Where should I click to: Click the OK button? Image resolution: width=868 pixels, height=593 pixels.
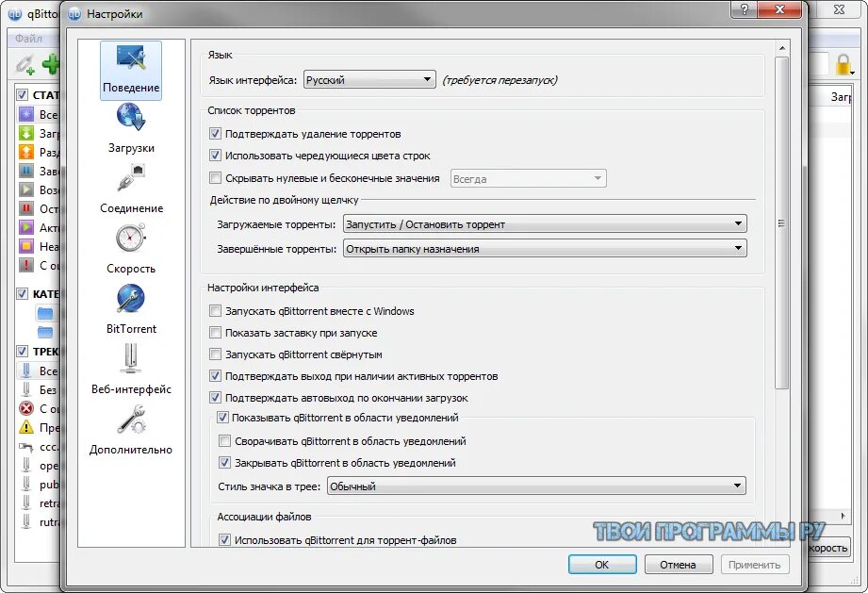[x=602, y=564]
